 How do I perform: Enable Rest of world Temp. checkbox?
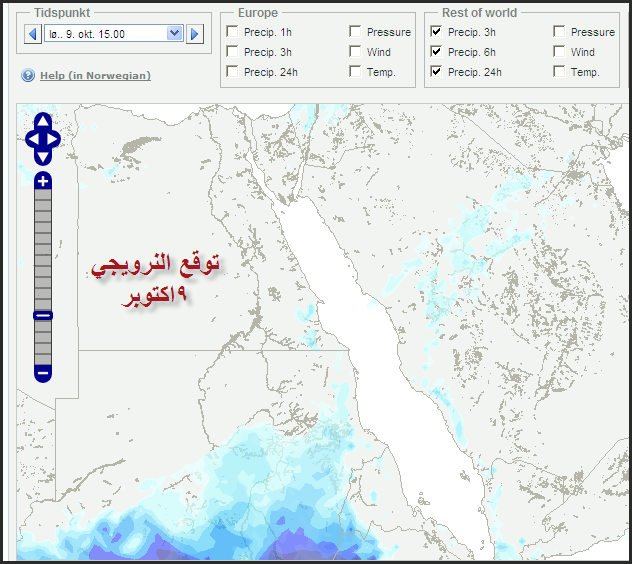coord(559,72)
